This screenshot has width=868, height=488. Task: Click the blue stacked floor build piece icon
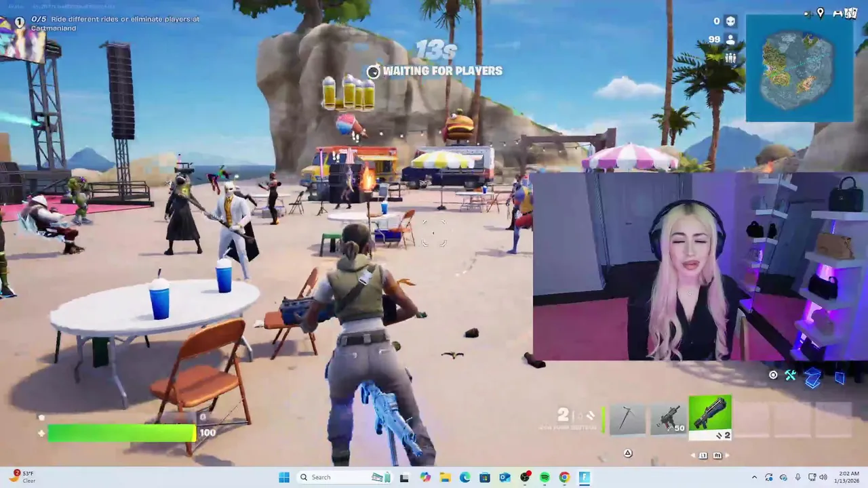[x=812, y=378]
